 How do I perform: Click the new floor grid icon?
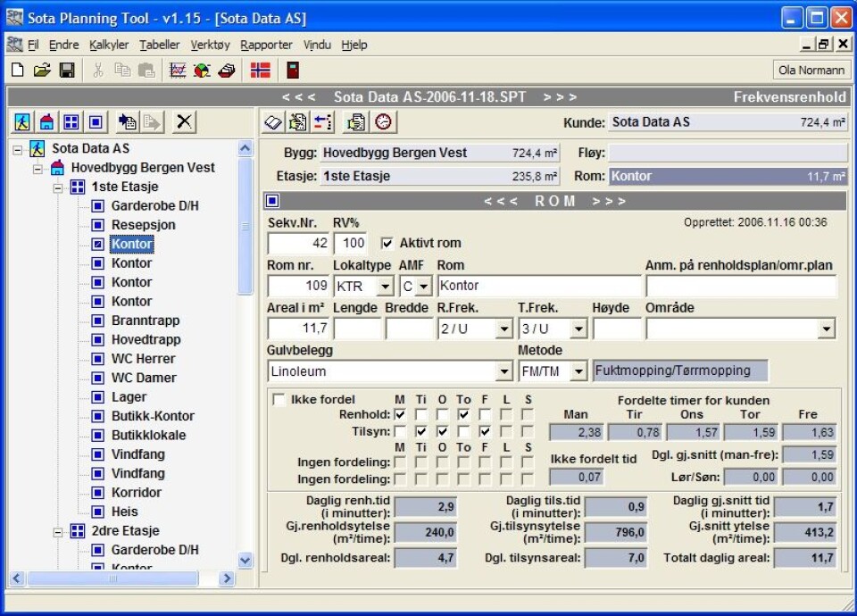click(x=71, y=121)
